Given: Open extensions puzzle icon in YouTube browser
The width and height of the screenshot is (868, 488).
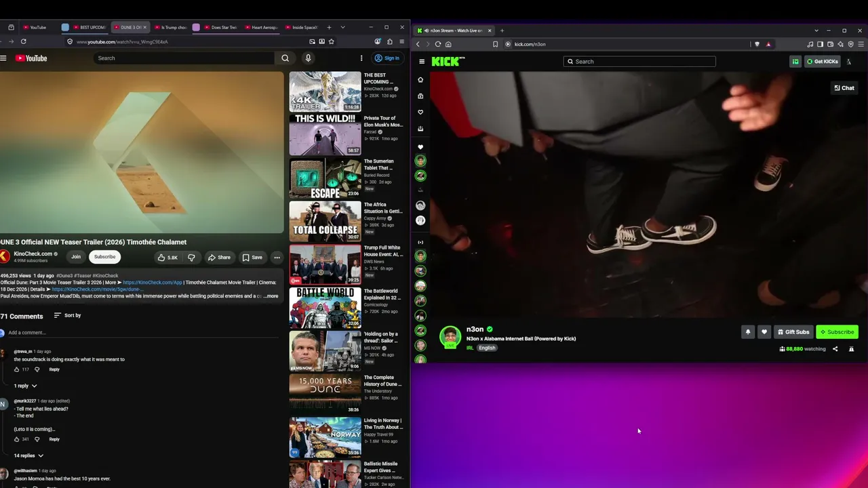Looking at the screenshot, I should coord(389,41).
